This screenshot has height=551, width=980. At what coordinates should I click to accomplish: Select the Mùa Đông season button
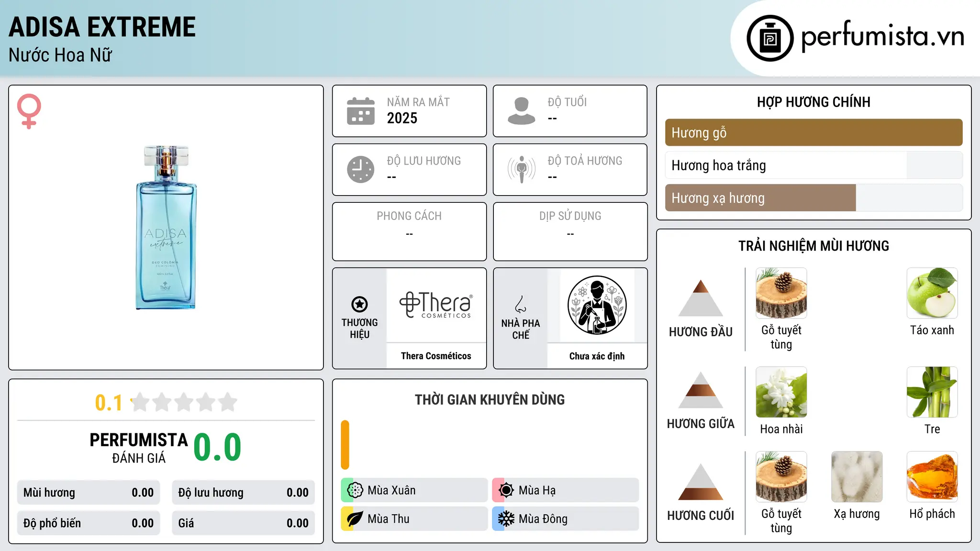click(565, 519)
